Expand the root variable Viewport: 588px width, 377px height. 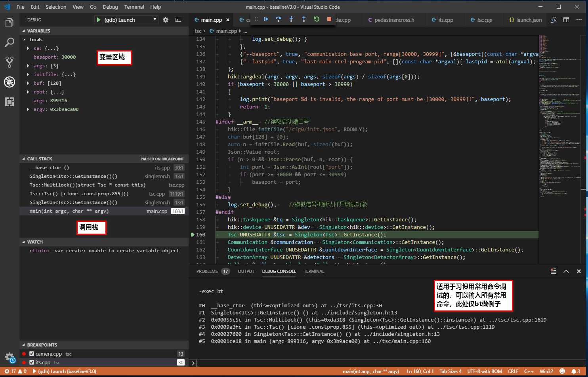28,92
